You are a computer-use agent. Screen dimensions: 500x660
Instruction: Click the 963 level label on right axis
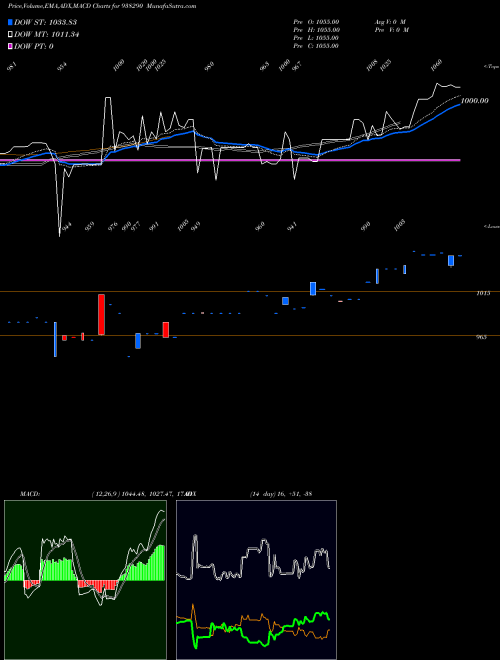(x=481, y=337)
